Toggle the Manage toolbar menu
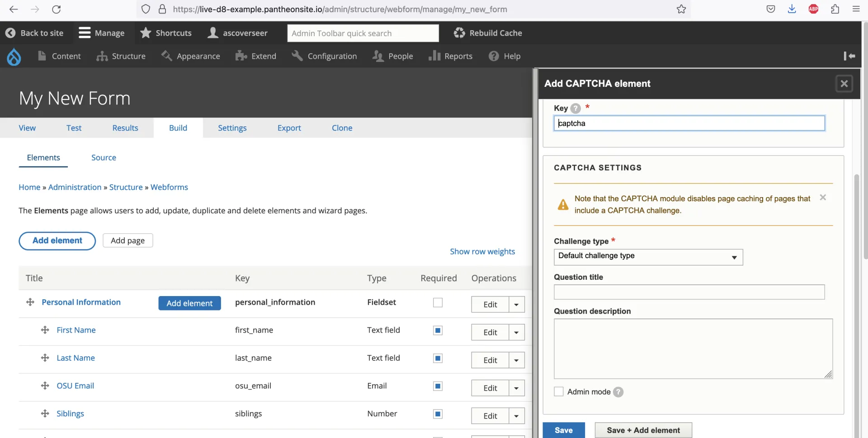 (101, 33)
